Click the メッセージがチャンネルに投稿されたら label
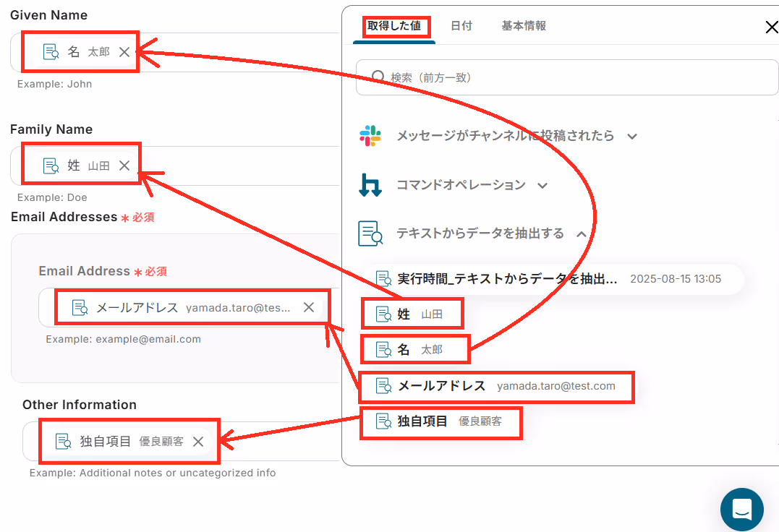The width and height of the screenshot is (779, 532). tap(506, 136)
